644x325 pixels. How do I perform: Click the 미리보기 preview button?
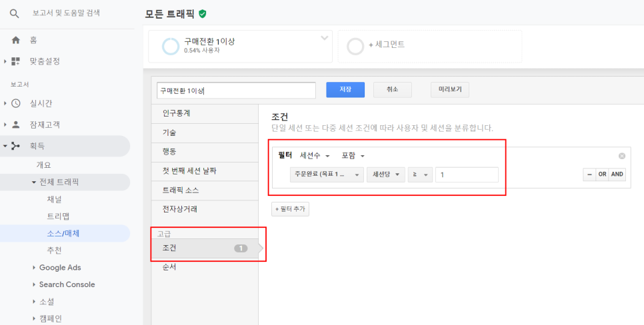coord(450,89)
